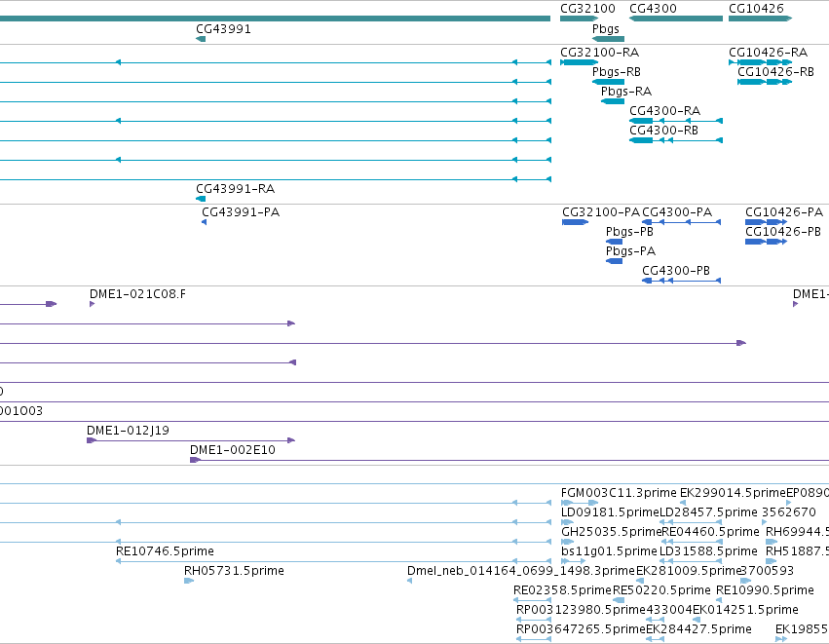
Task: Click EST LD28457.5prime label
Action: [708, 512]
